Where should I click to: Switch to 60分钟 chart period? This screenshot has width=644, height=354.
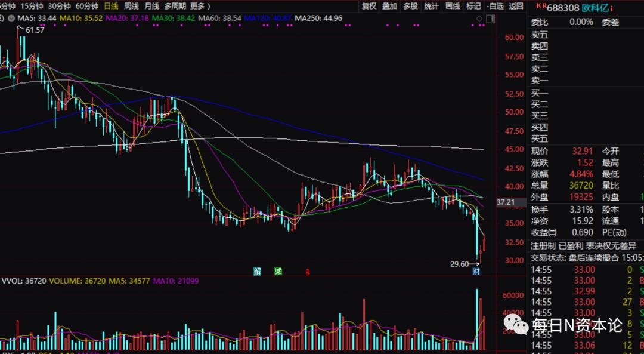coord(86,6)
